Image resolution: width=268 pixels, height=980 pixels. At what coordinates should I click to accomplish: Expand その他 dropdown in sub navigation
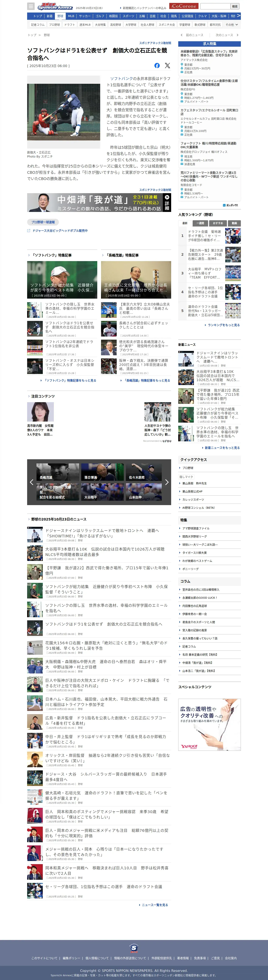(x=231, y=25)
